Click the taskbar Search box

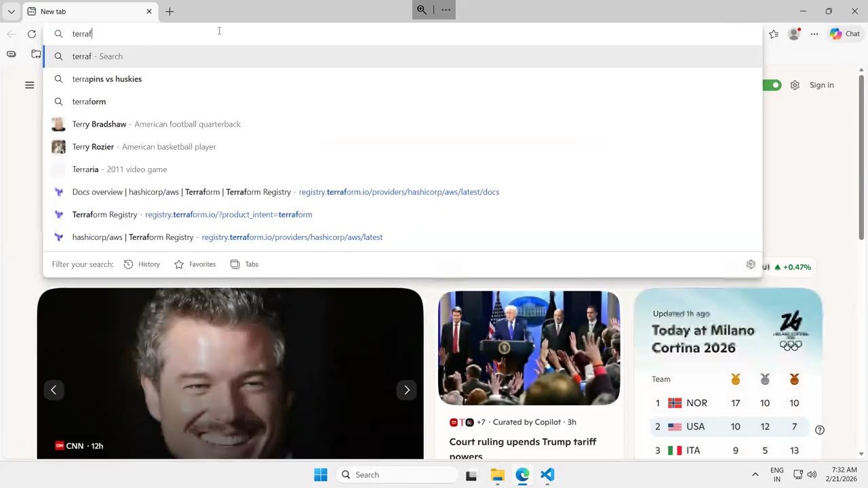point(396,474)
